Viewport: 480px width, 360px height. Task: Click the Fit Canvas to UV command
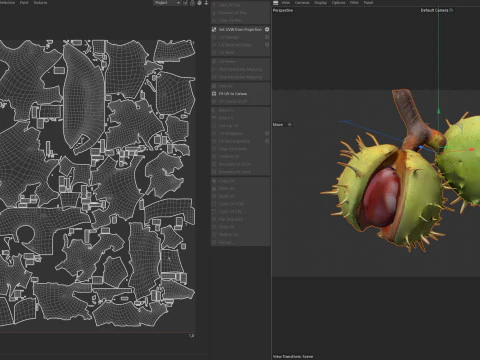[x=233, y=101]
